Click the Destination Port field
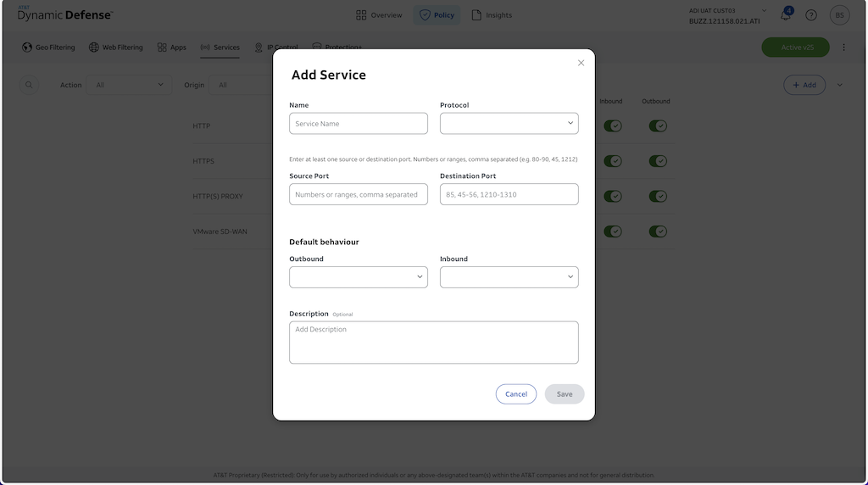This screenshot has height=485, width=868. [x=509, y=194]
